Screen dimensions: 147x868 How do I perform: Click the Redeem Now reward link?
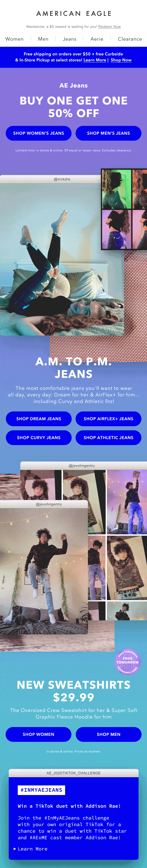point(109,27)
